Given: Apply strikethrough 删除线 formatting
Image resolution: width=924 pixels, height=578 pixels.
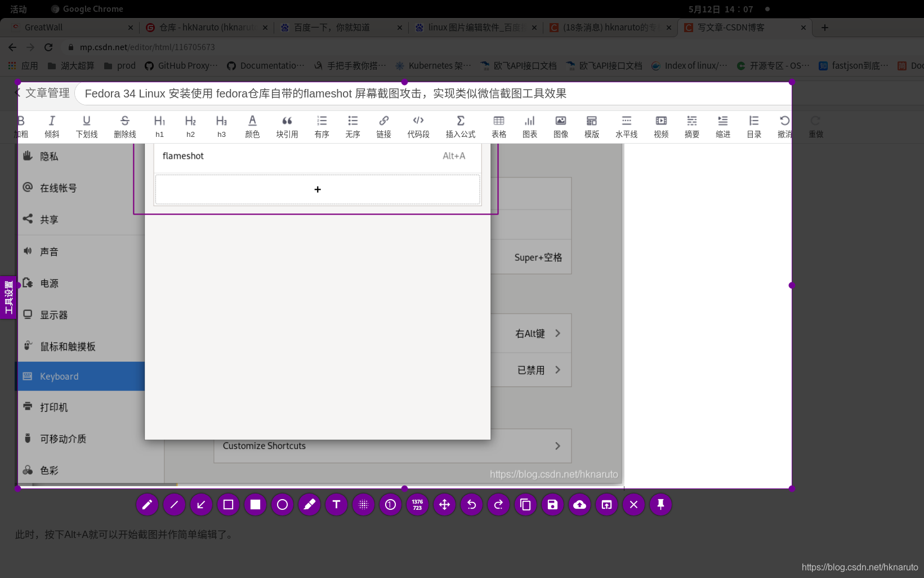Looking at the screenshot, I should [125, 127].
